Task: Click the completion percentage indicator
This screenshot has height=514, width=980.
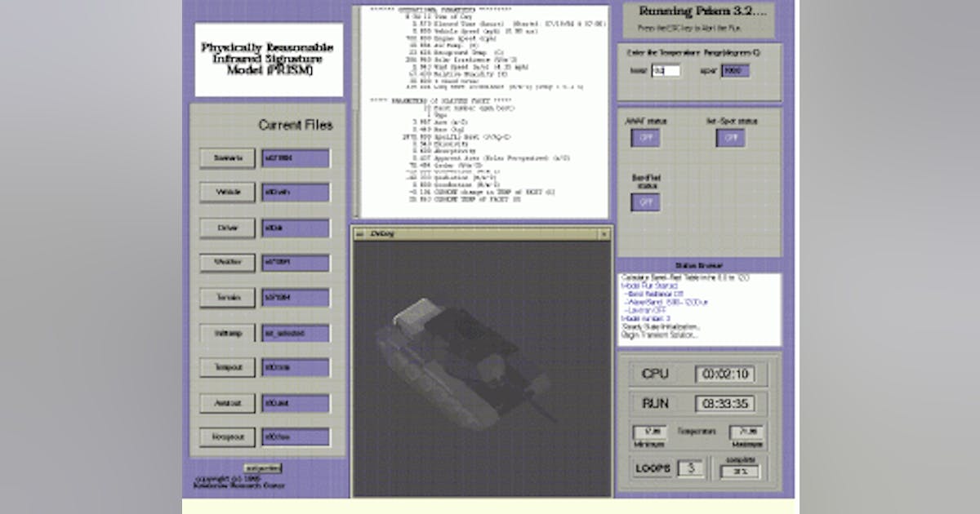Action: [x=740, y=470]
